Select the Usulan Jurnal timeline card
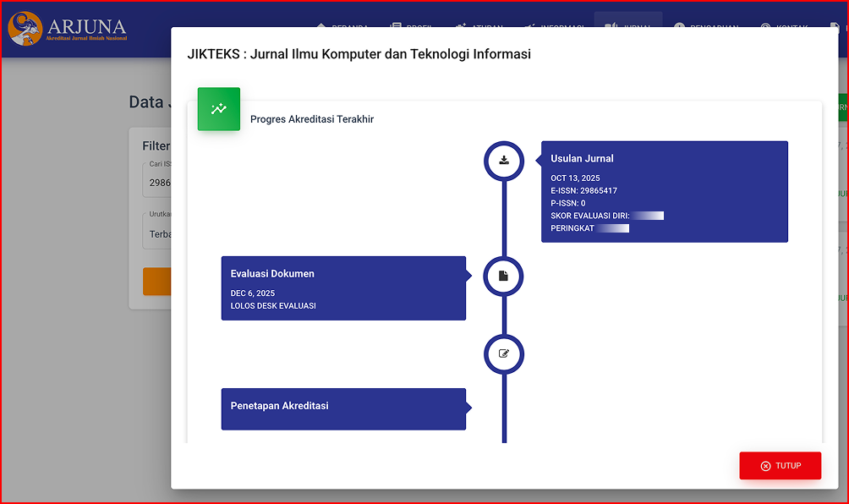 point(664,192)
